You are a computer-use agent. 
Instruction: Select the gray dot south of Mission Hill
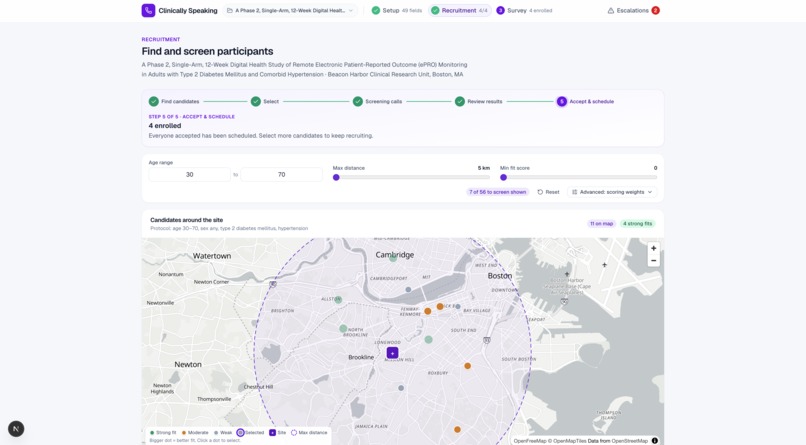[401, 388]
